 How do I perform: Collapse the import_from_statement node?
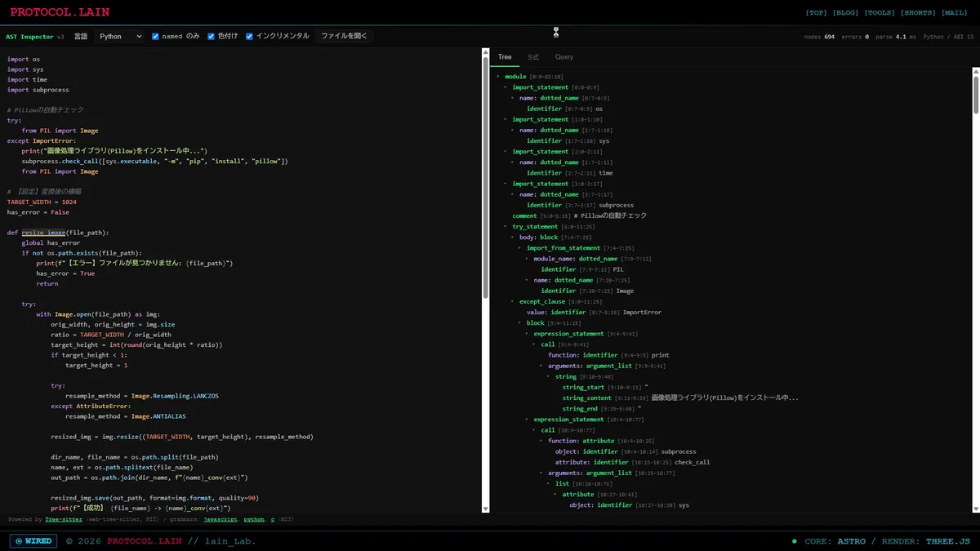[x=519, y=248]
